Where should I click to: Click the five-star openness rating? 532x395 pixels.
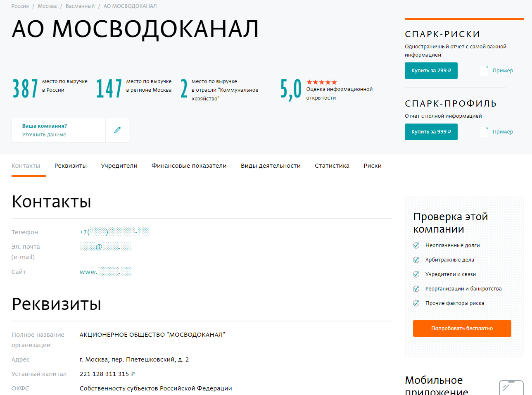321,82
